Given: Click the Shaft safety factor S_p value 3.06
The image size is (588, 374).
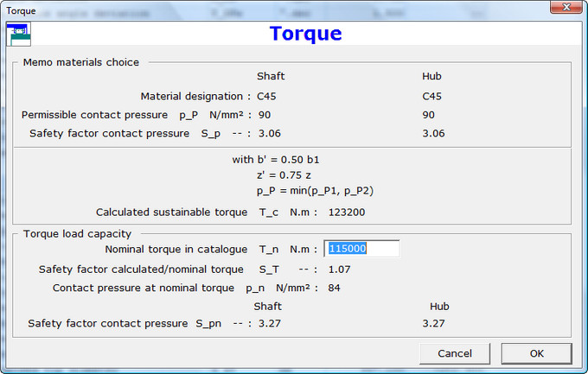Looking at the screenshot, I should (x=270, y=134).
